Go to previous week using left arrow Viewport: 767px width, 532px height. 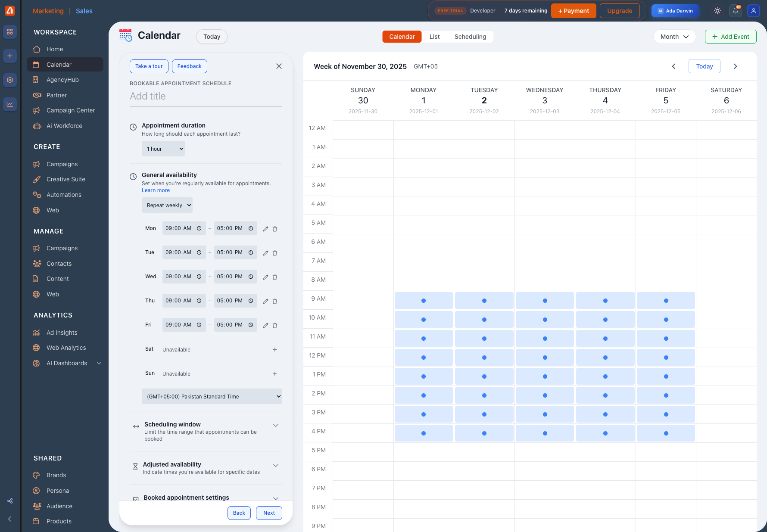(673, 66)
